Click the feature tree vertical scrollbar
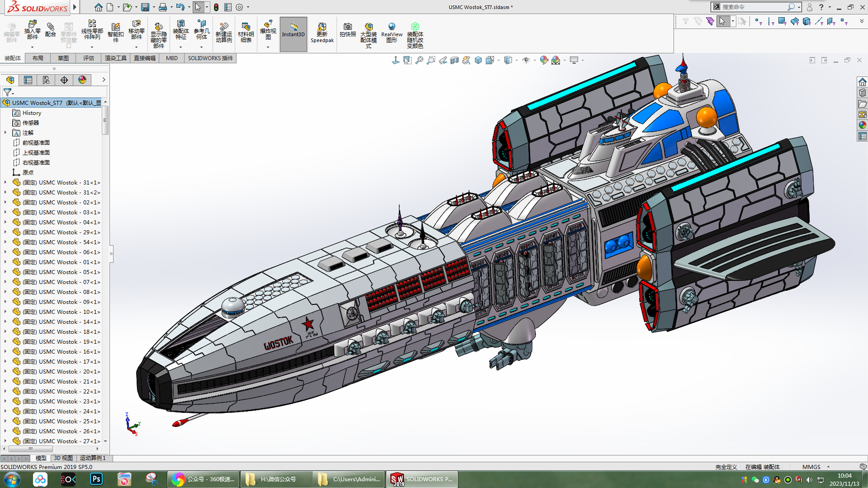 click(x=105, y=120)
